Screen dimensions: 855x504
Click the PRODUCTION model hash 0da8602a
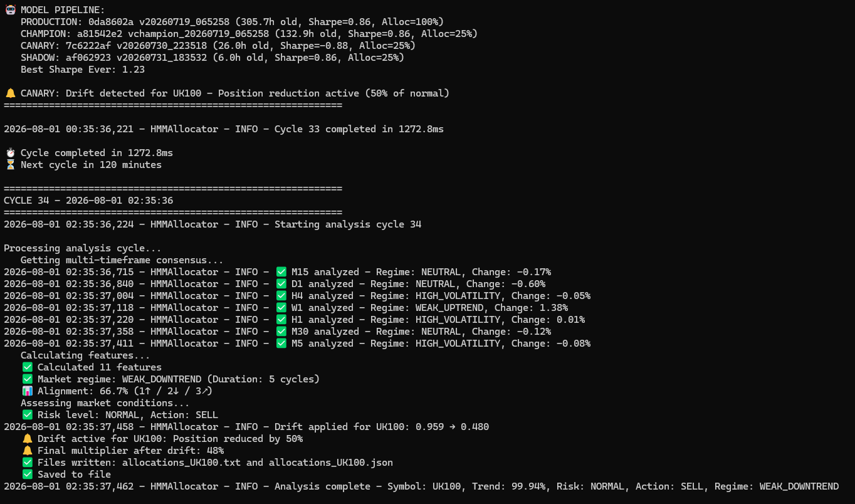[x=111, y=22]
